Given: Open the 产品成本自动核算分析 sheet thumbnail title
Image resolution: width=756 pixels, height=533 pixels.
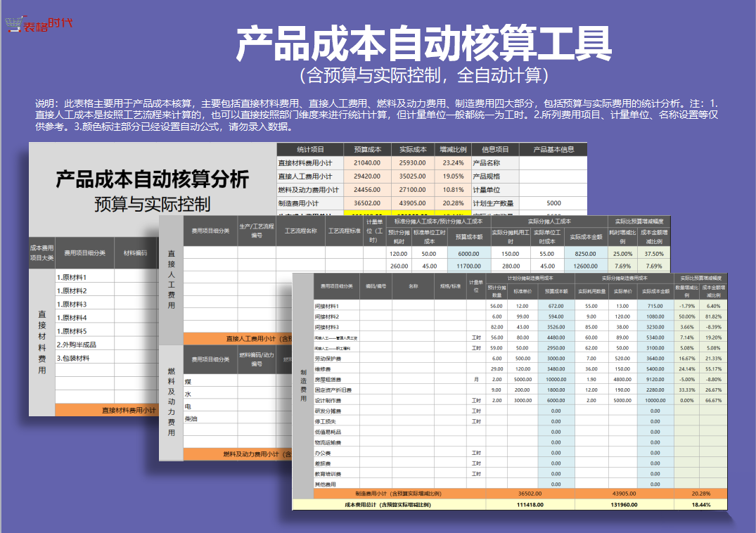Looking at the screenshot, I should click(152, 180).
